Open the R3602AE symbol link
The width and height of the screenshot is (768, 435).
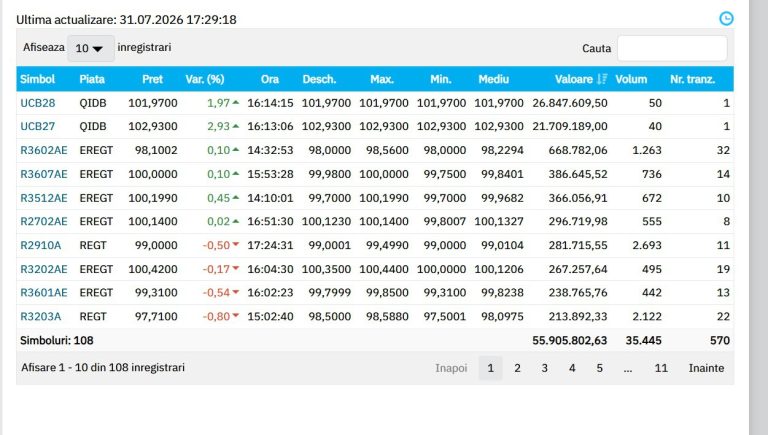point(44,150)
